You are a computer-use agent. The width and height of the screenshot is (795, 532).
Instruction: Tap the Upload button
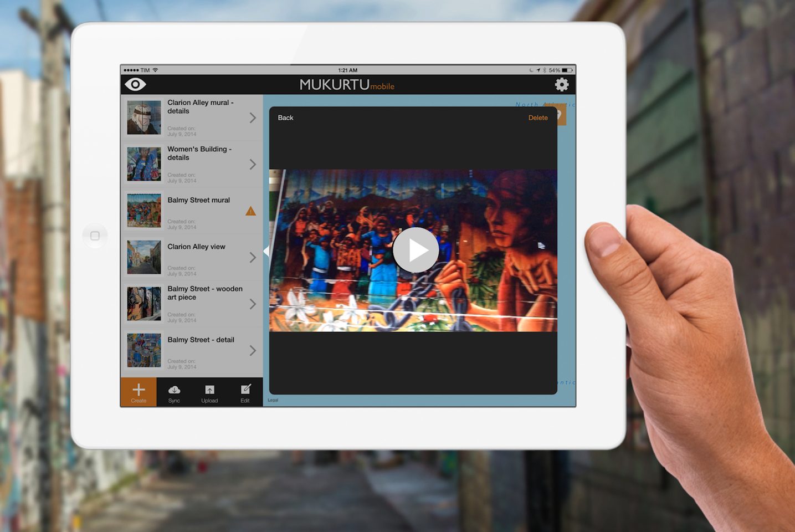pos(209,392)
